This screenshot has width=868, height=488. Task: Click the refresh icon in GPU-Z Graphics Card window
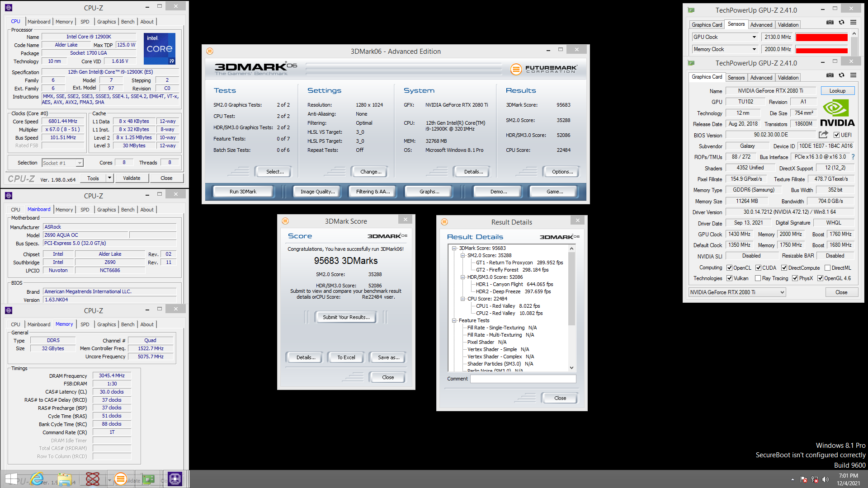pyautogui.click(x=841, y=75)
